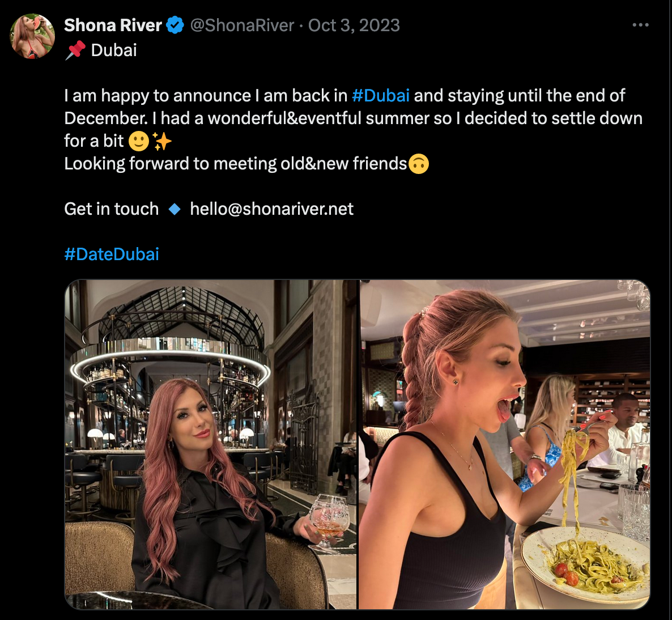Click the blue verified badge

175,26
